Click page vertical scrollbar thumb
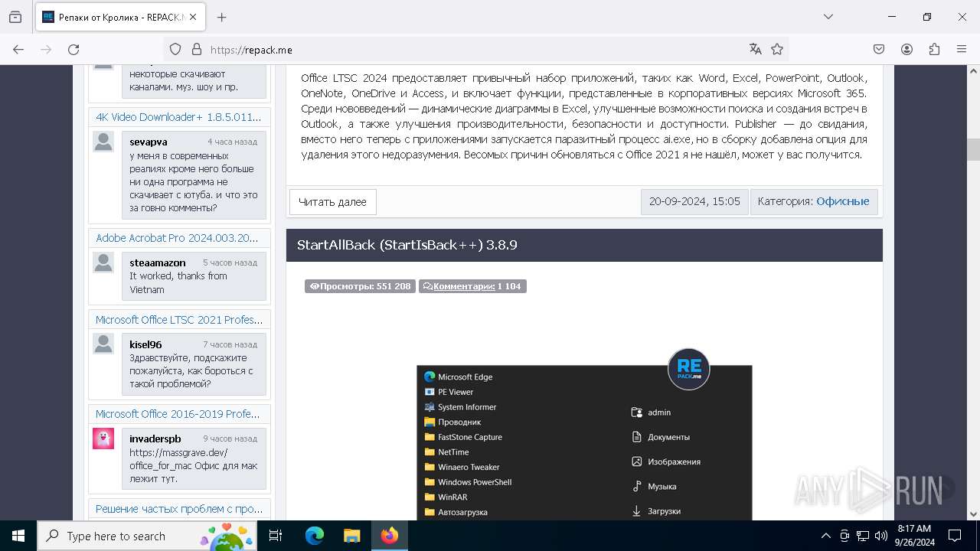The image size is (980, 551). (x=973, y=149)
